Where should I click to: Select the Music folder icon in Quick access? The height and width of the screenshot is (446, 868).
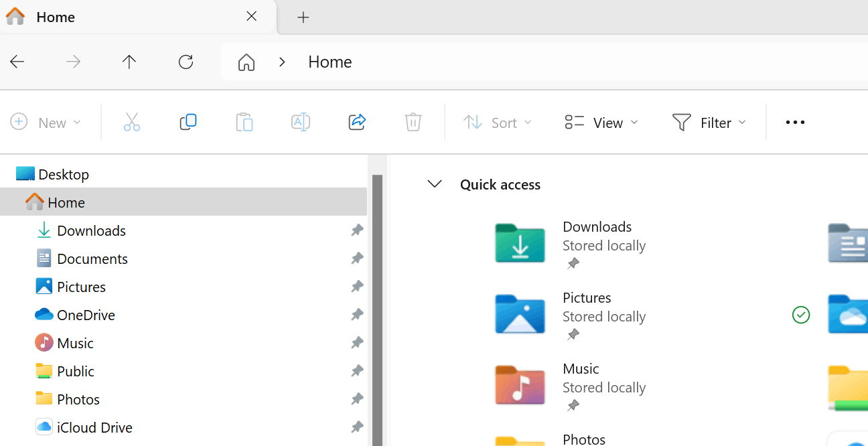pyautogui.click(x=520, y=385)
